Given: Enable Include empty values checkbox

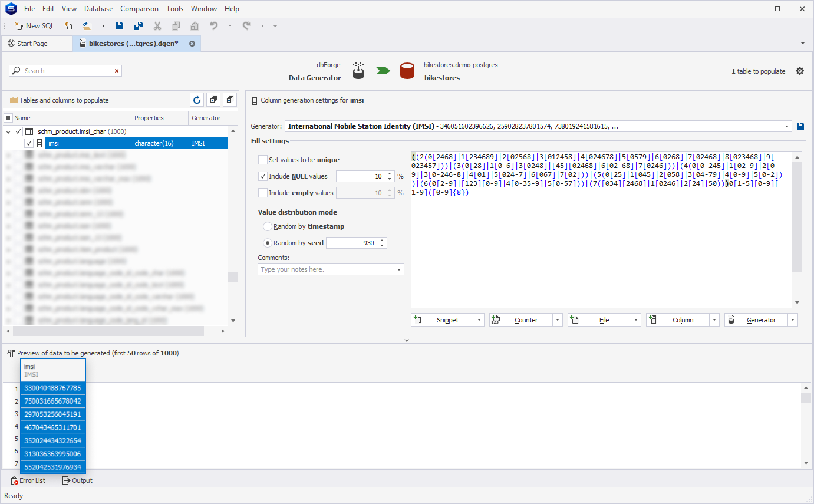Looking at the screenshot, I should [263, 193].
